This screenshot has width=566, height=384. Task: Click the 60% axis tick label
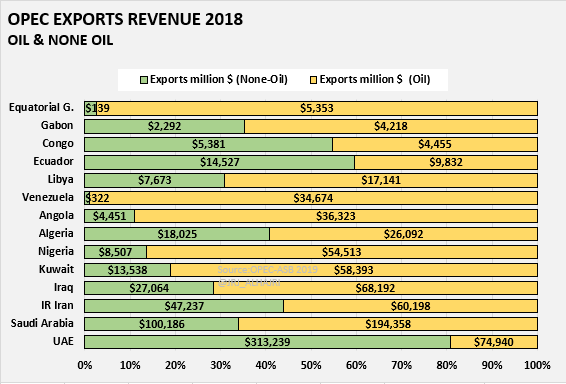(x=356, y=365)
